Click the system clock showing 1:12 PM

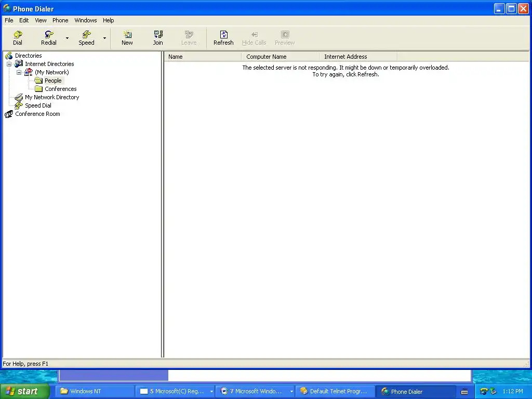pyautogui.click(x=513, y=391)
